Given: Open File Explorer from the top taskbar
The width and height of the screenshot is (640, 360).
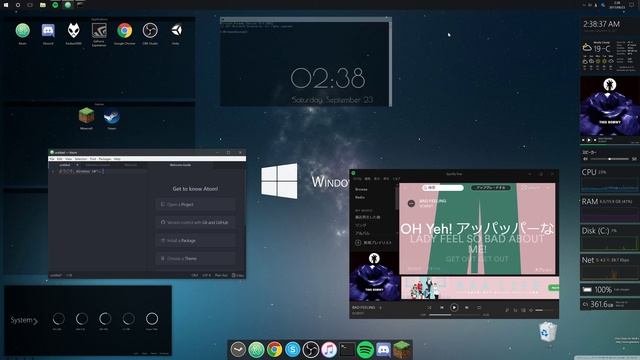Looking at the screenshot, I should click(43, 5).
